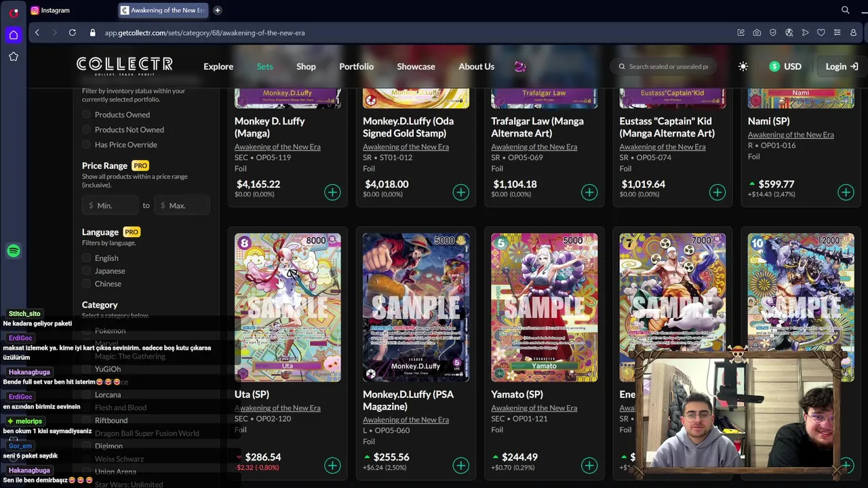Reload the page with the refresh icon
The height and width of the screenshot is (488, 868).
coord(72,33)
